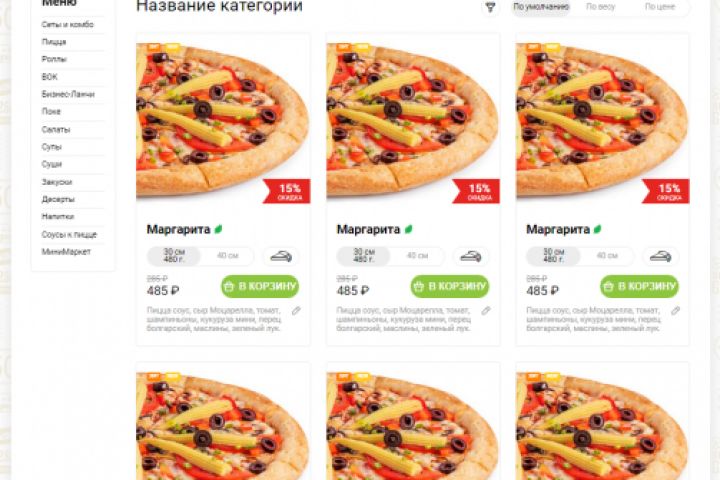The height and width of the screenshot is (480, 720).
Task: Open Бизнес-Ланчи menu category
Action: click(x=68, y=94)
